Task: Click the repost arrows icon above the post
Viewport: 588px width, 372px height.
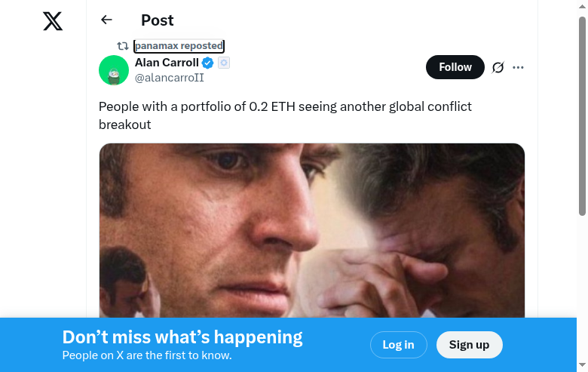Action: [x=122, y=46]
